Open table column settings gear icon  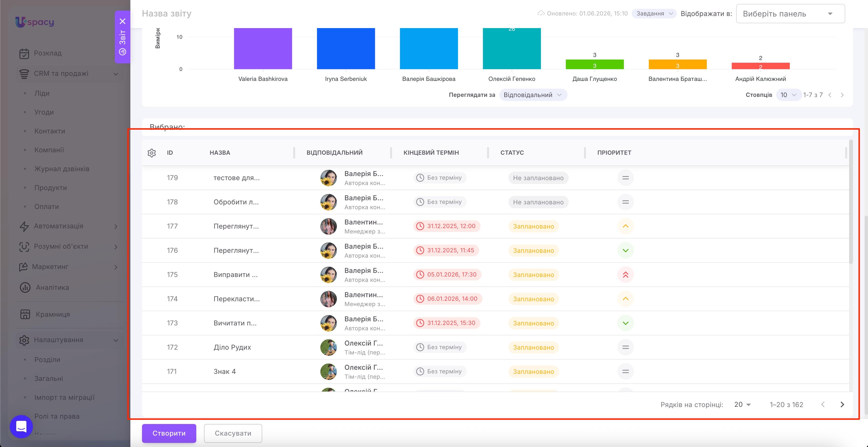[152, 153]
